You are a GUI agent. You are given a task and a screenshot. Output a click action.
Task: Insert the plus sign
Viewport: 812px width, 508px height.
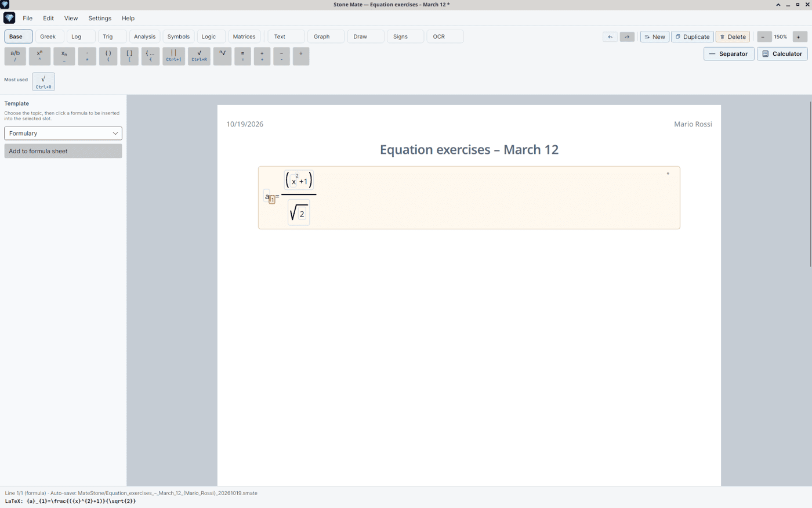262,56
